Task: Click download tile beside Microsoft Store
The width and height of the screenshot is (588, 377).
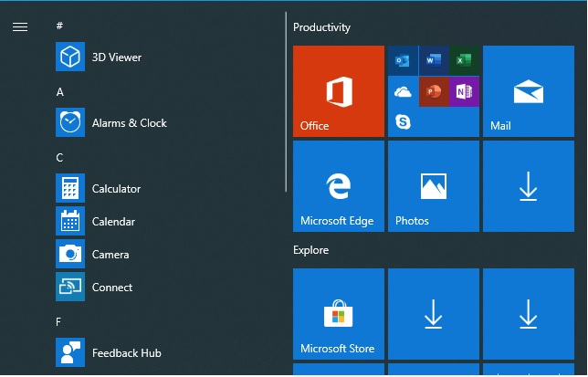Action: click(x=434, y=314)
